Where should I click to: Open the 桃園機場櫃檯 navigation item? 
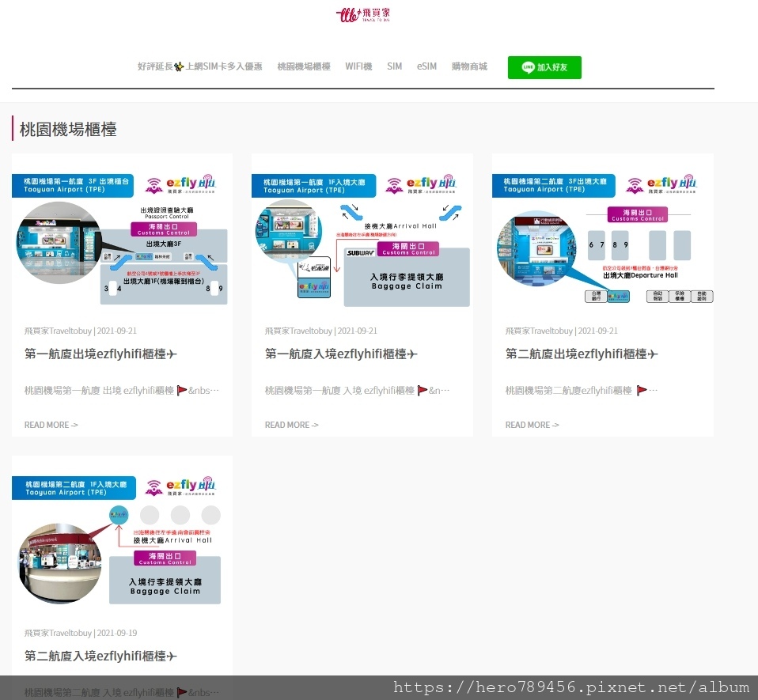tap(304, 66)
